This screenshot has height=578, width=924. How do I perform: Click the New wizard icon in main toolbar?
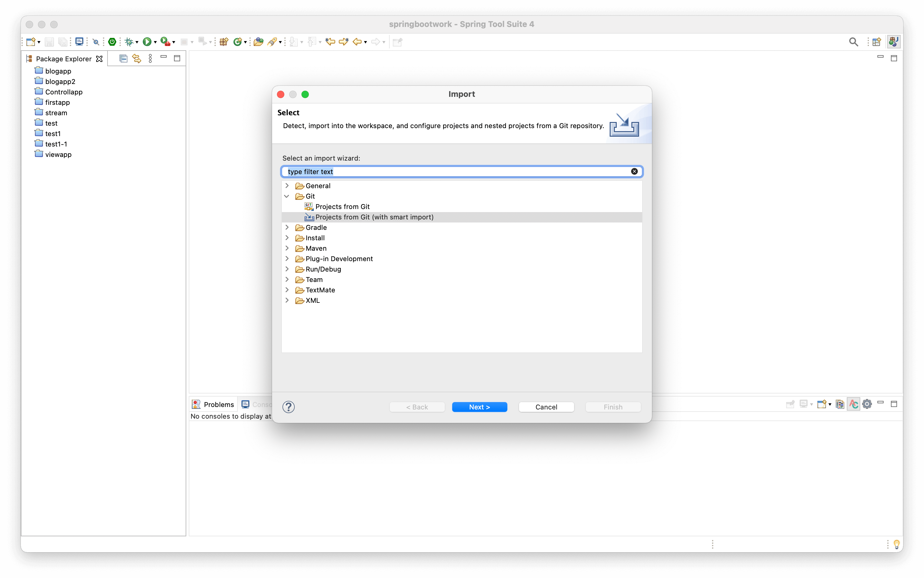coord(31,42)
